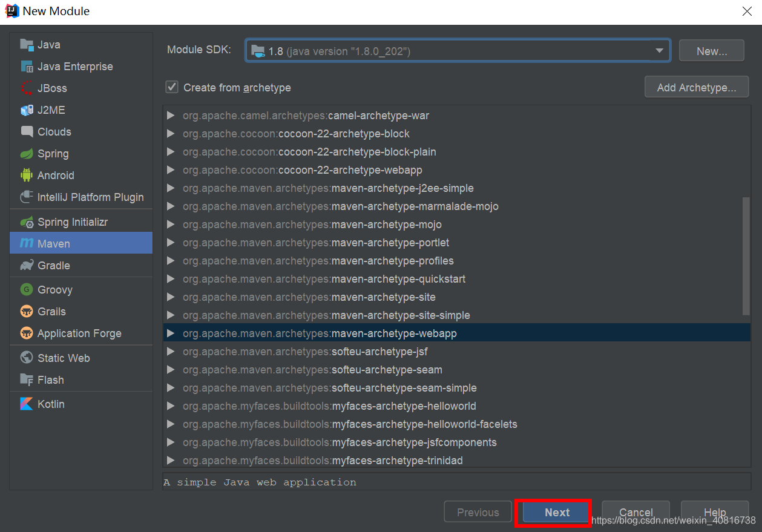Screen dimensions: 762x532
Task: Select maven-archetype-profiles row
Action: pos(457,261)
